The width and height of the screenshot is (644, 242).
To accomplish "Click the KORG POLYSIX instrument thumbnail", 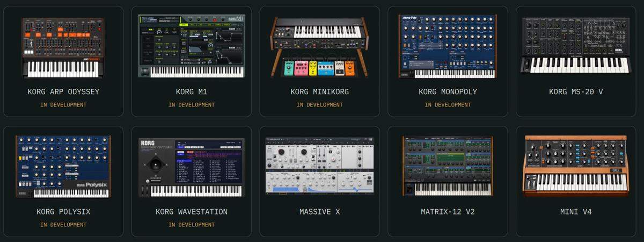I will click(x=63, y=167).
